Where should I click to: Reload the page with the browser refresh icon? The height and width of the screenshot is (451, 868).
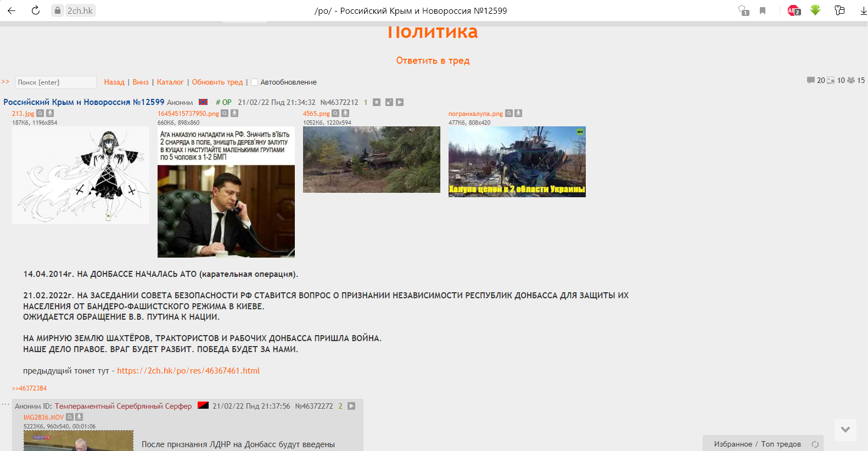[x=36, y=10]
